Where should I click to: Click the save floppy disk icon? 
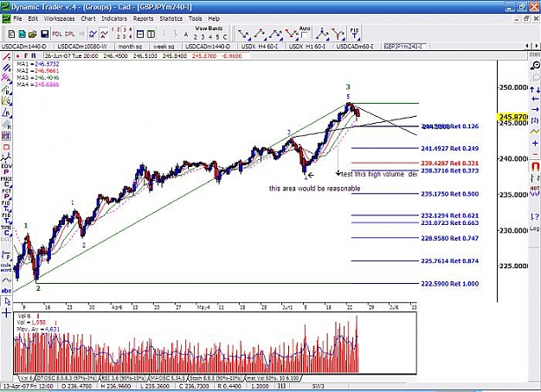click(44, 34)
